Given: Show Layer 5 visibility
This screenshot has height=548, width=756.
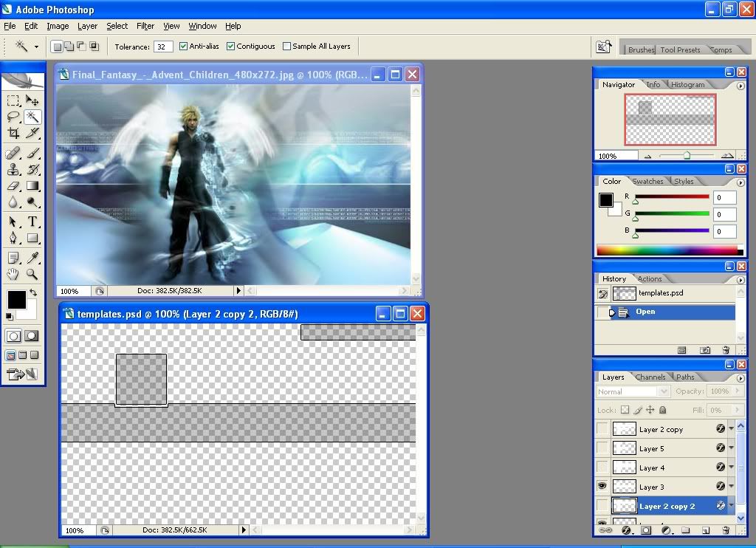Looking at the screenshot, I should 602,448.
